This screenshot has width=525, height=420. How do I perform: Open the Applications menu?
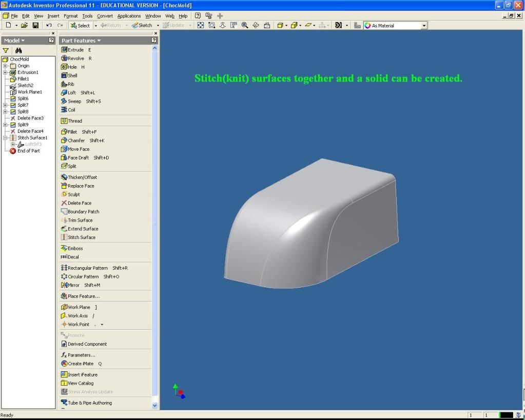click(129, 16)
